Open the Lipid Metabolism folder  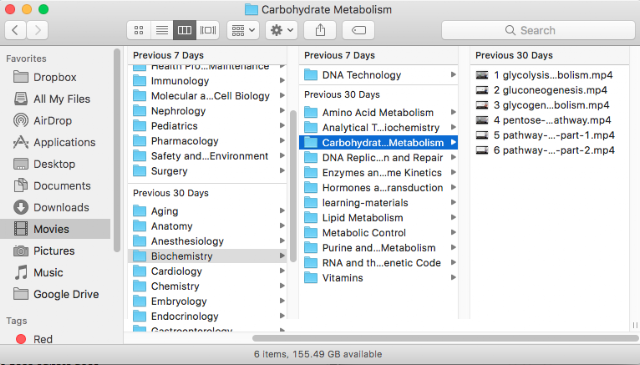pyautogui.click(x=378, y=218)
